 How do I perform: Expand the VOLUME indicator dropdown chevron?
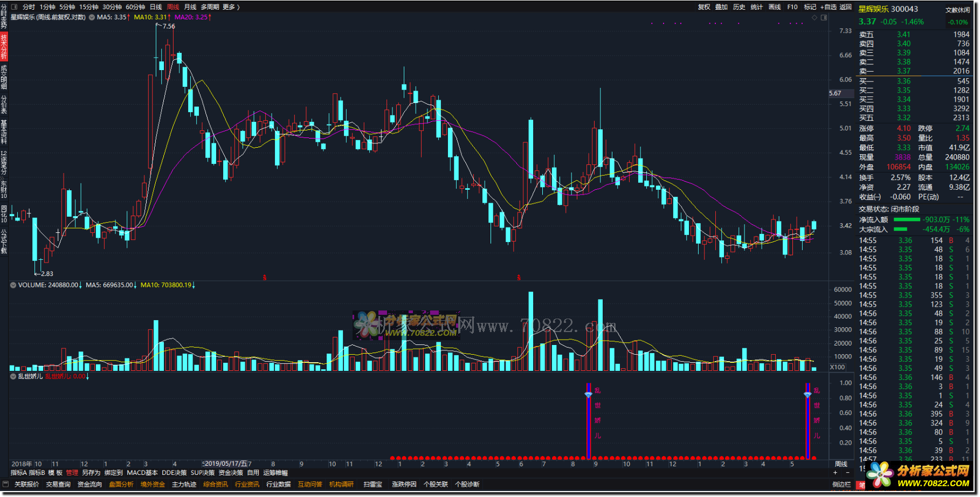[x=13, y=285]
